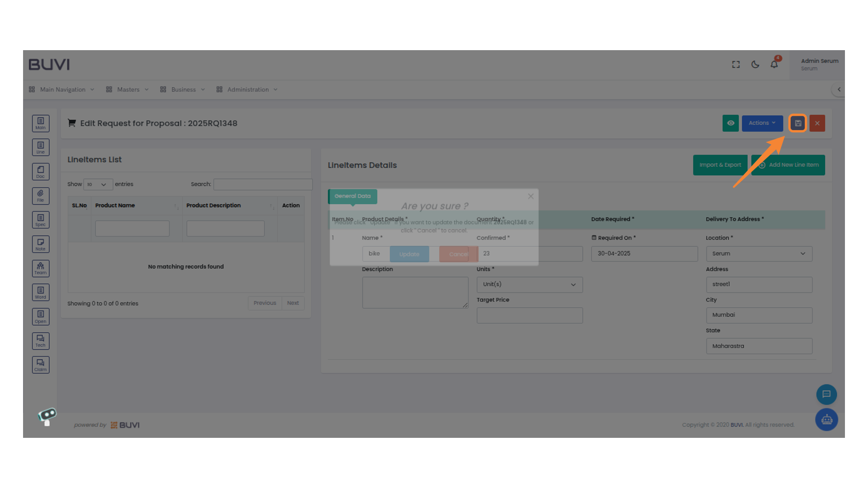Open the Line sidebar icon

pos(41,147)
